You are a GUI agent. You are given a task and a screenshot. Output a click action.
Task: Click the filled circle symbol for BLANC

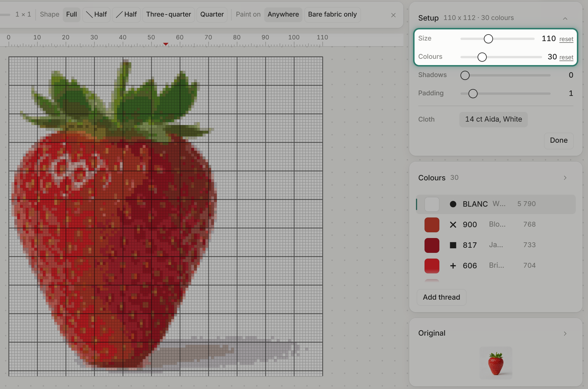pyautogui.click(x=453, y=204)
